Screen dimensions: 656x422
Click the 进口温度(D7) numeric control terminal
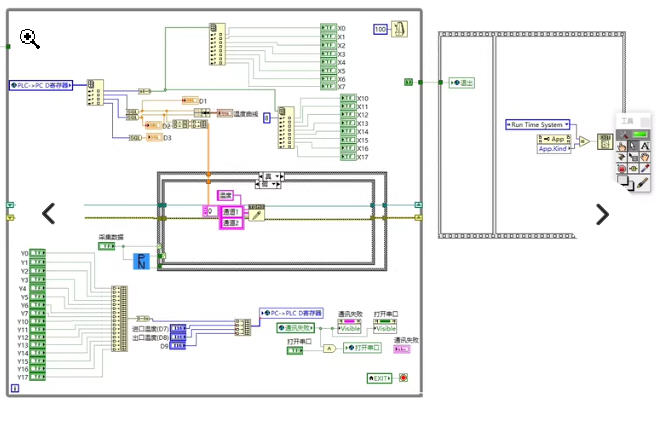point(178,328)
